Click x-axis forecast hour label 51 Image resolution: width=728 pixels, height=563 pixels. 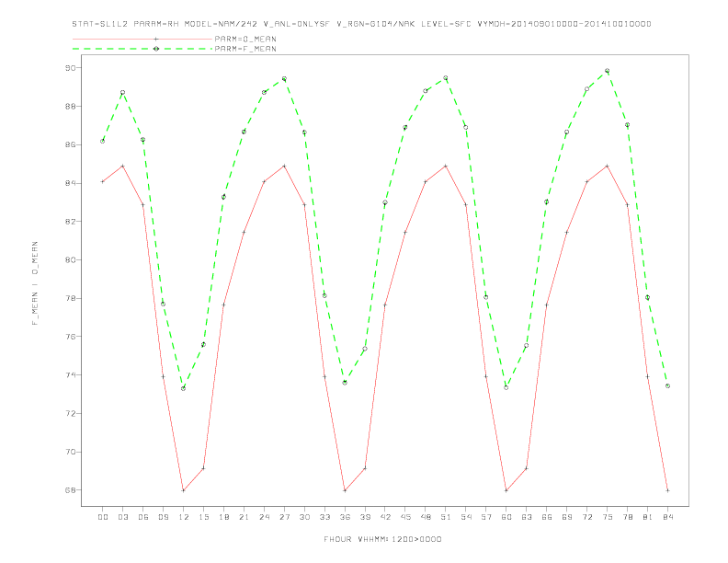point(446,517)
